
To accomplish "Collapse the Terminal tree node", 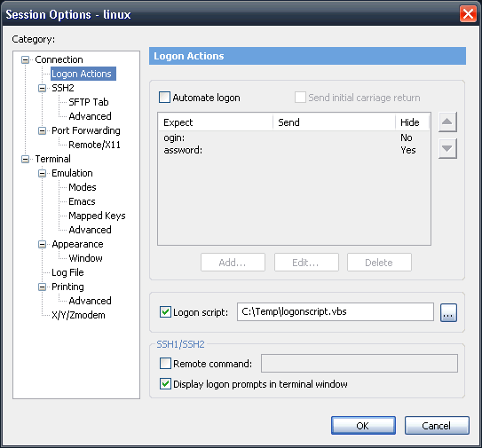I will click(x=25, y=159).
